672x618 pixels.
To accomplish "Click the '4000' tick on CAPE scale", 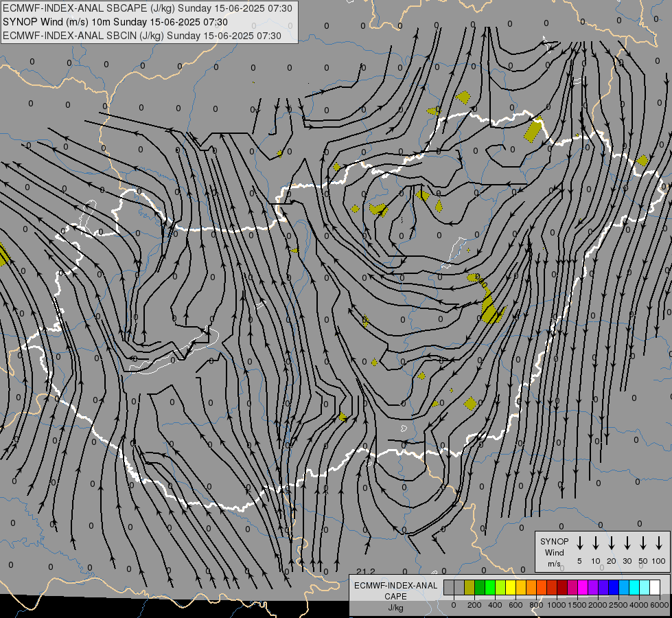I will (639, 605).
